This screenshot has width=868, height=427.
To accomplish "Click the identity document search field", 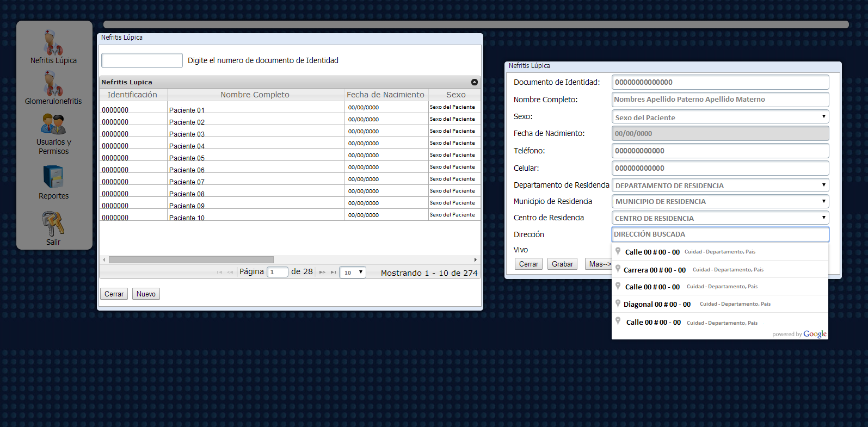I will [x=142, y=60].
